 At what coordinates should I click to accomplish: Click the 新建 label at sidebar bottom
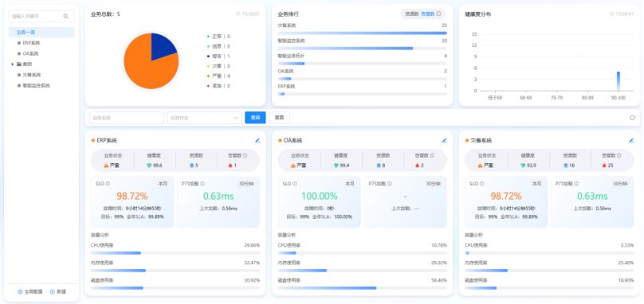(x=61, y=292)
